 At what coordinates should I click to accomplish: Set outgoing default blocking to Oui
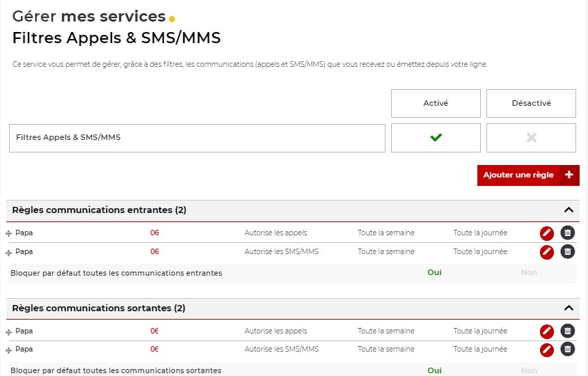pos(434,371)
